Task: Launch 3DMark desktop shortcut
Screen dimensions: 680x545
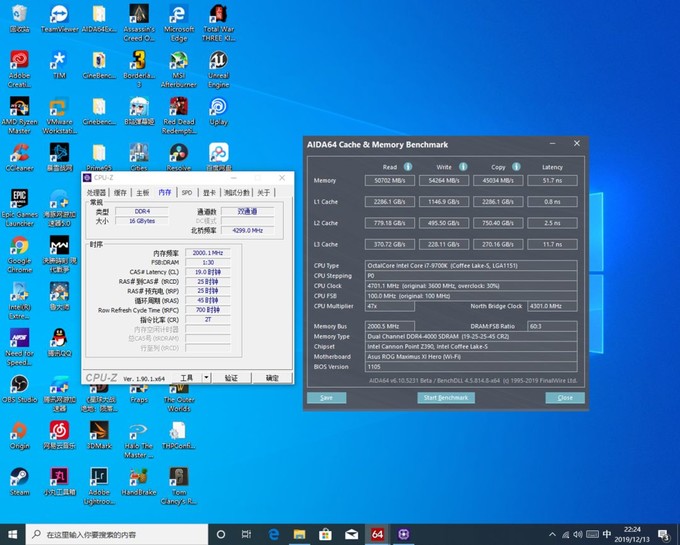Action: click(x=99, y=435)
